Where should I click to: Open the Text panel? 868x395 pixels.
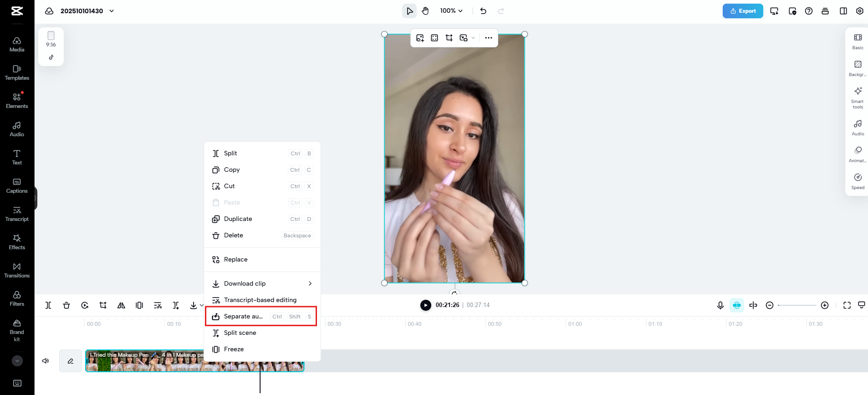click(x=17, y=158)
